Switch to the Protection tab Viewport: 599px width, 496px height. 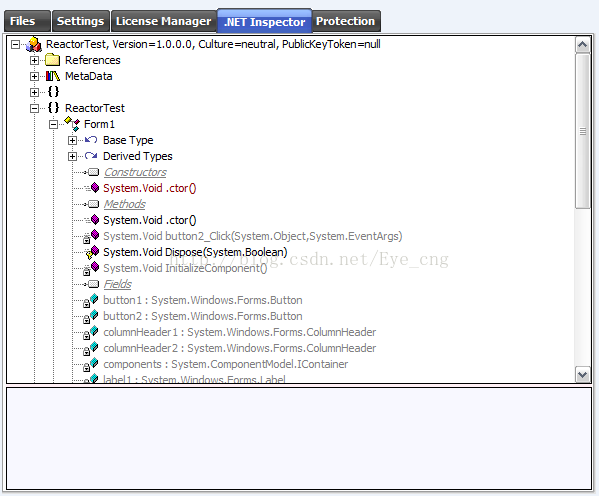(x=346, y=21)
